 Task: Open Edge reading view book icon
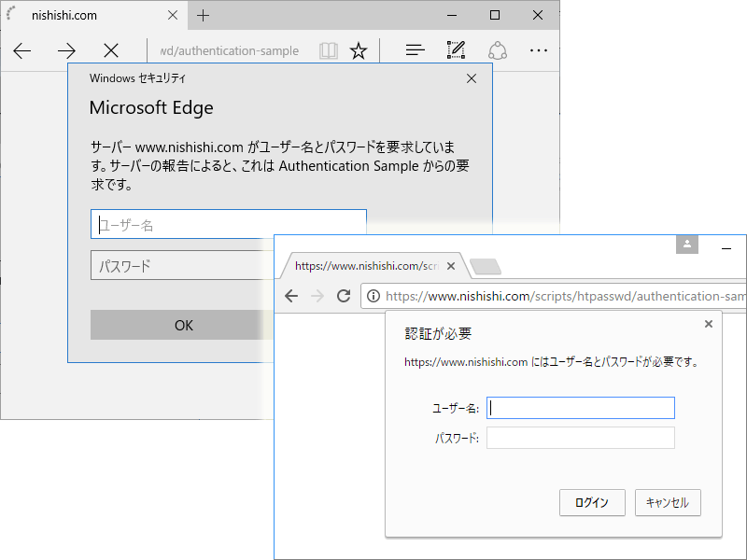pyautogui.click(x=329, y=50)
